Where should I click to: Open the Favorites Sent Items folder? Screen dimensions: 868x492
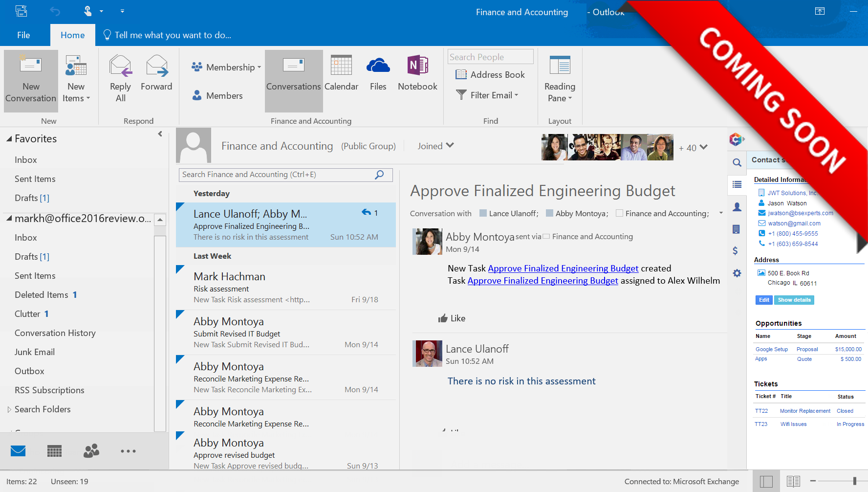35,179
